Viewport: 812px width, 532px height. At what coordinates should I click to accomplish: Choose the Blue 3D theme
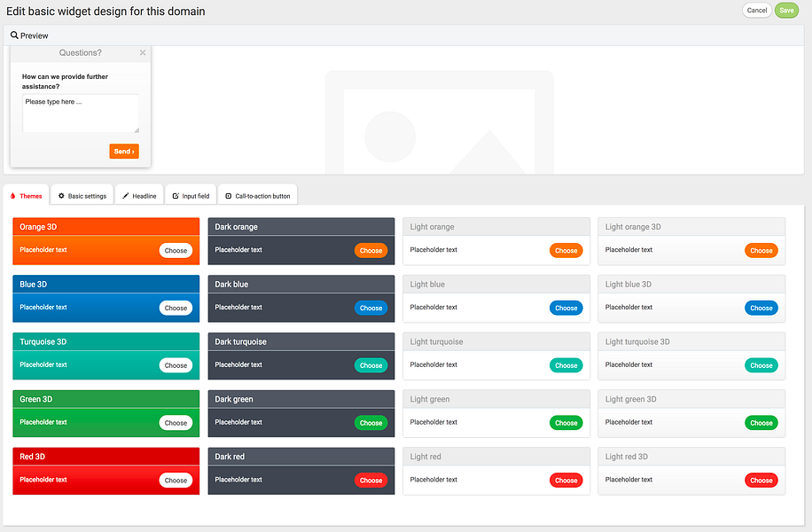coord(176,309)
